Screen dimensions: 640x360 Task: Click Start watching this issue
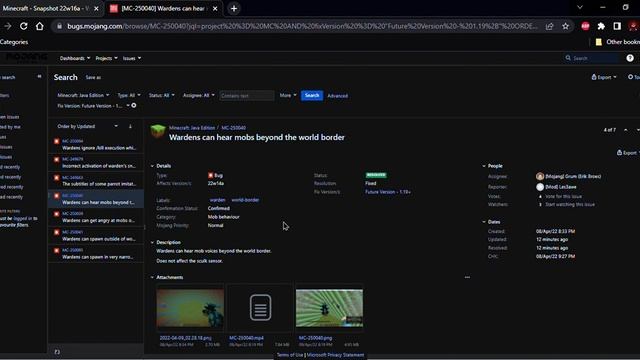(570, 204)
